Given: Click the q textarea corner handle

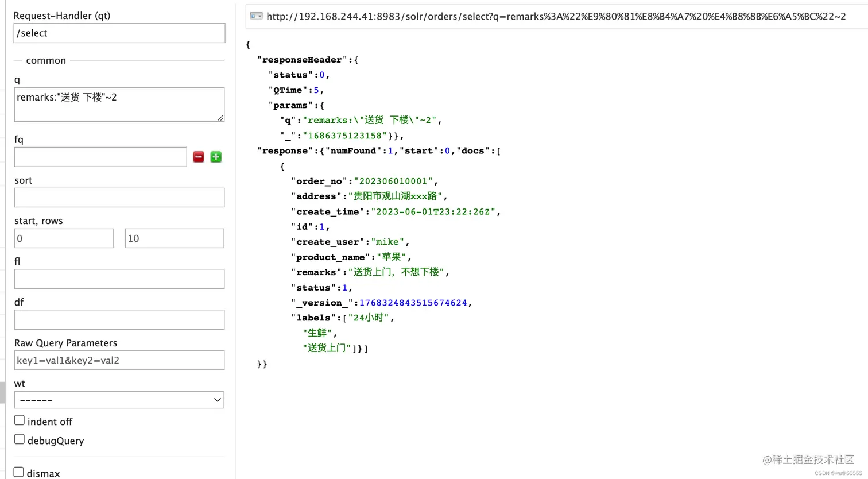Looking at the screenshot, I should coord(220,118).
